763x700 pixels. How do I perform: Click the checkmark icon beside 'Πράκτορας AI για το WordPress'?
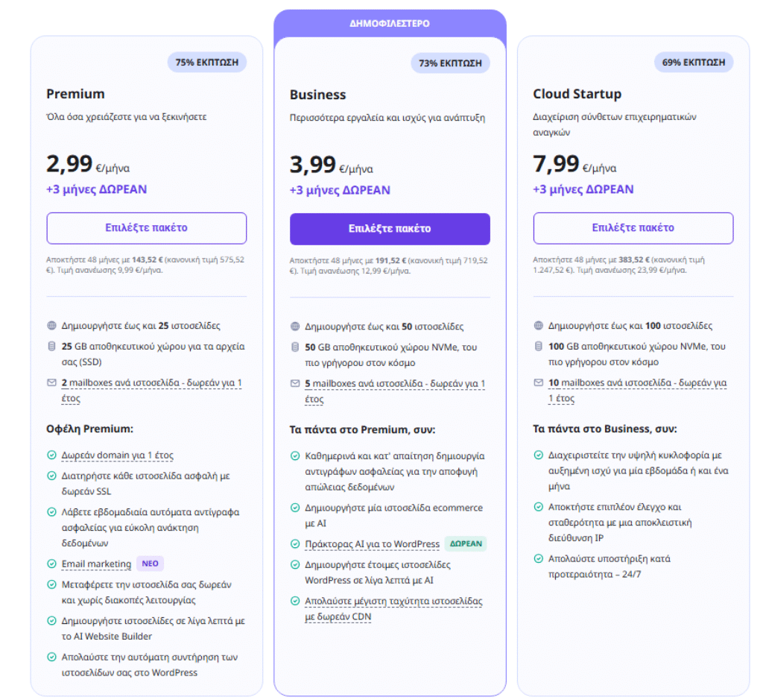pyautogui.click(x=295, y=544)
